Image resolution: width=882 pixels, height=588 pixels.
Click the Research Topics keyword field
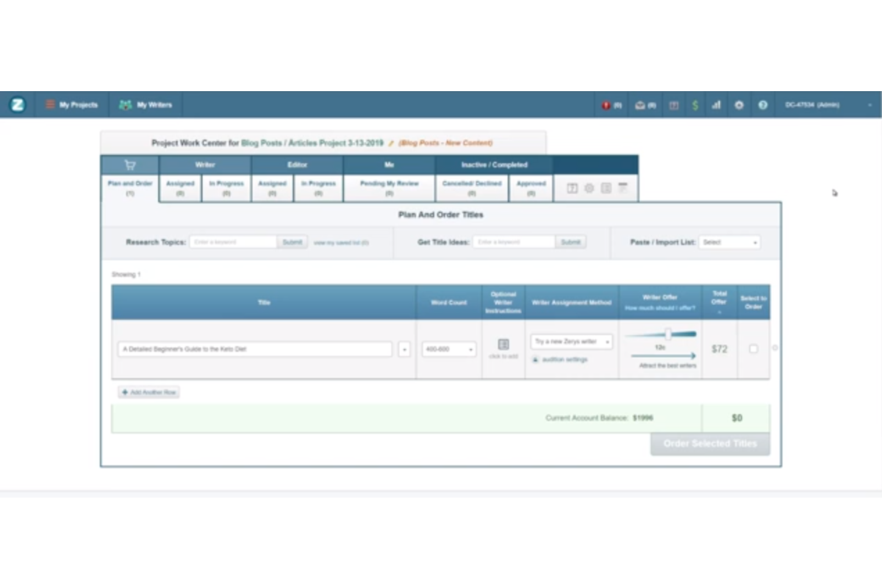(x=233, y=242)
